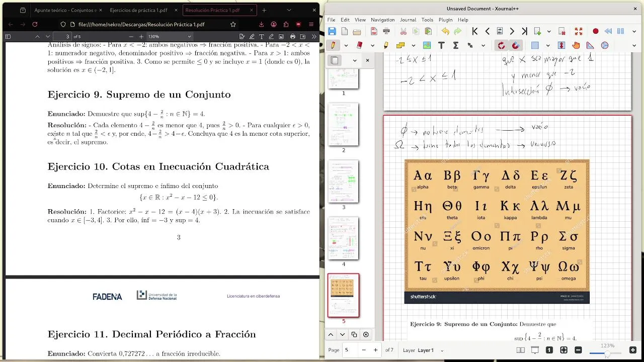Select page 4 thumbnail in sidebar
This screenshot has height=362, width=644.
tap(344, 238)
